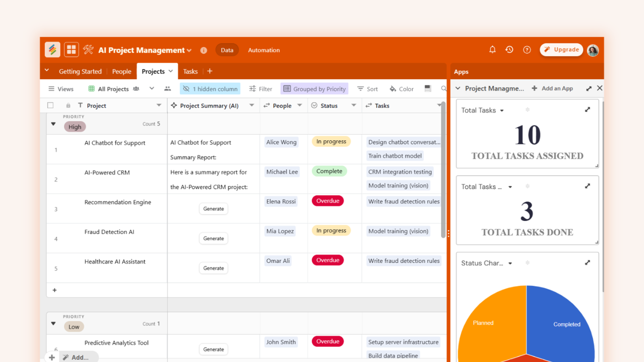Open the Automation tab
Viewport: 644px width, 362px height.
[263, 50]
